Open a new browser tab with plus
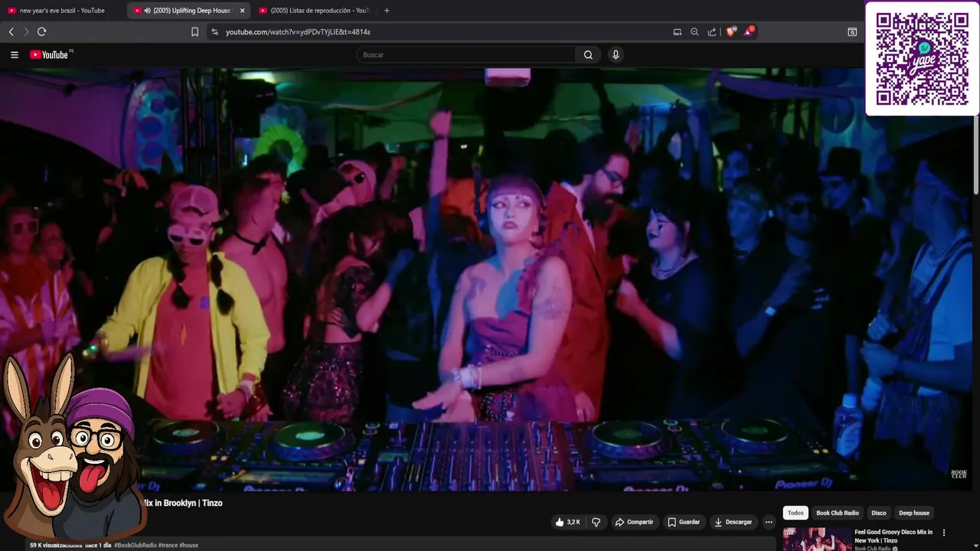 (387, 11)
